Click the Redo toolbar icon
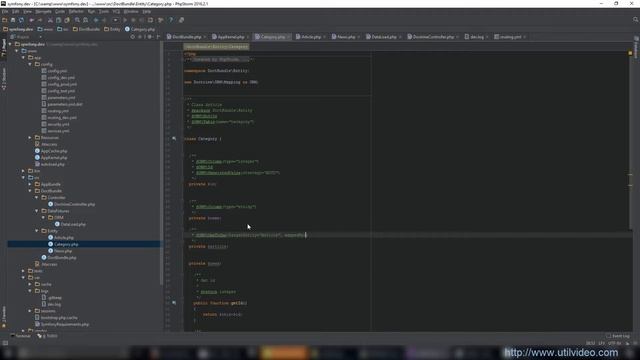 (40, 20)
